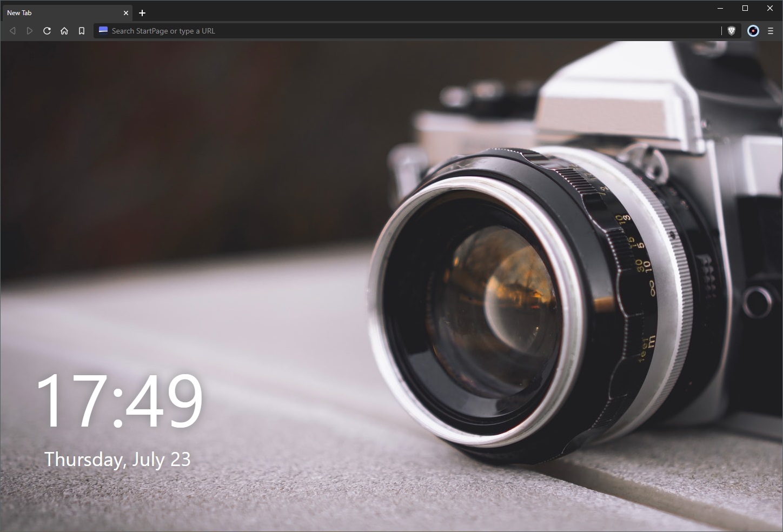Open the round extension icon in toolbar
Screen dimensions: 783x532
coord(753,31)
